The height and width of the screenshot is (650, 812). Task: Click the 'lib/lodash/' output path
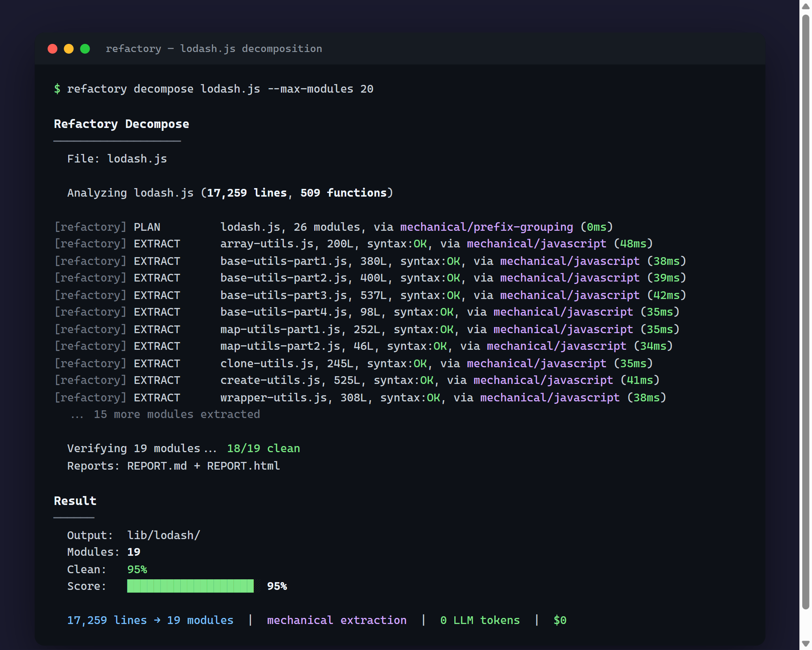click(164, 535)
